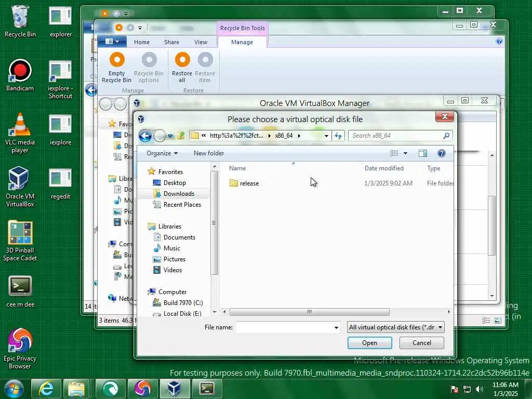This screenshot has height=399, width=532.
Task: Click the horizontal scrollbar in file list
Action: point(309,312)
